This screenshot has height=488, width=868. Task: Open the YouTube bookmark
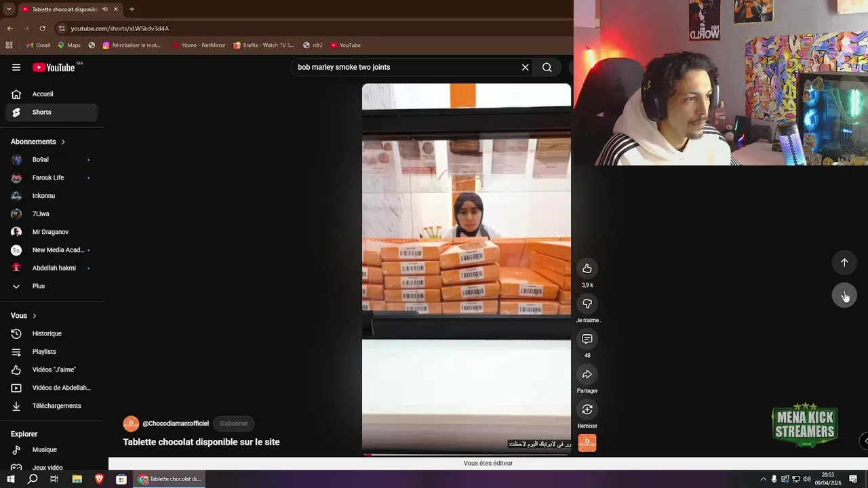(x=346, y=45)
